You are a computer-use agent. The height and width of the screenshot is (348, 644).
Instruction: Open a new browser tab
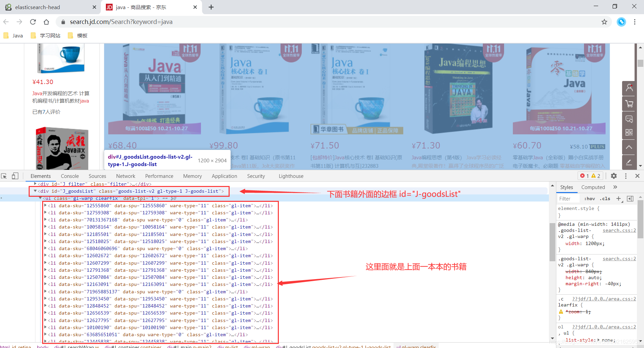pos(211,7)
